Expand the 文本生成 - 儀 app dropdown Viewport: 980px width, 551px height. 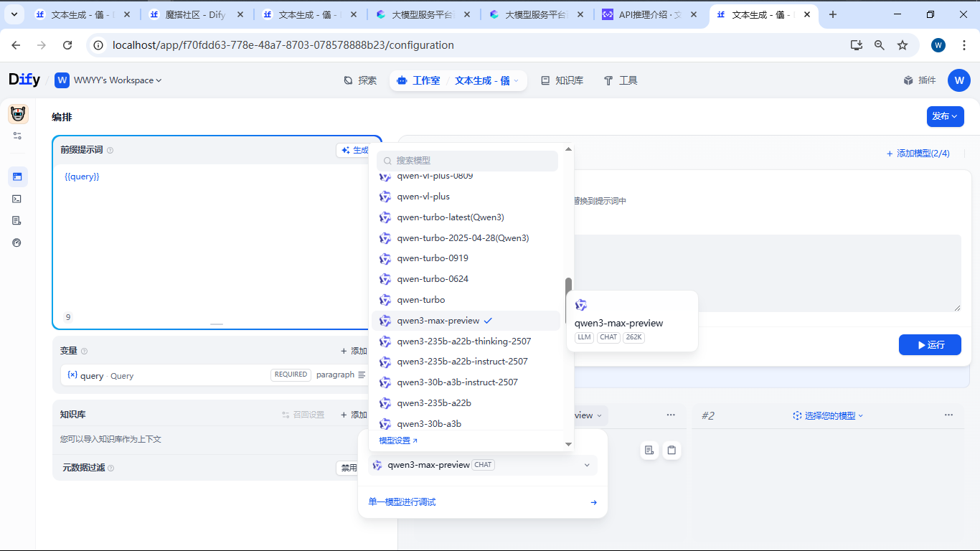pyautogui.click(x=487, y=81)
